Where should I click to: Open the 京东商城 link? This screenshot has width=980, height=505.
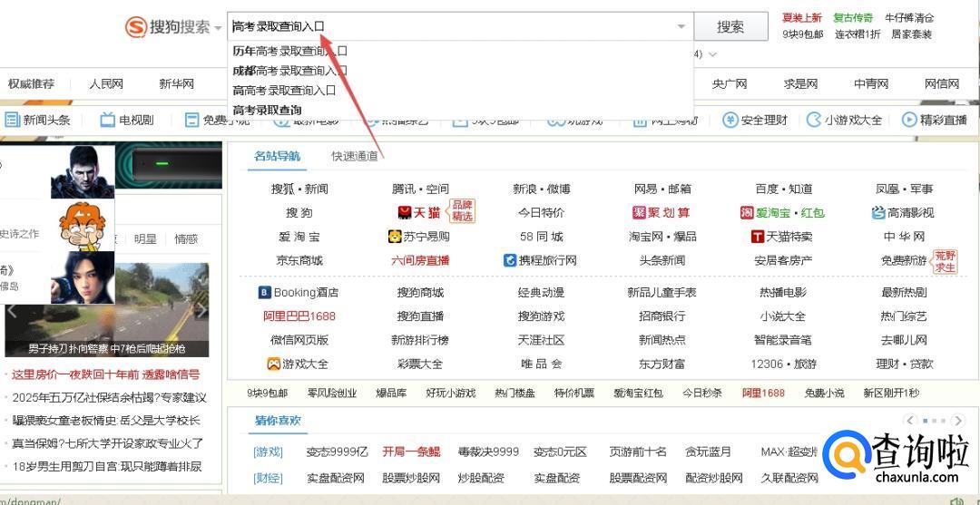click(299, 260)
